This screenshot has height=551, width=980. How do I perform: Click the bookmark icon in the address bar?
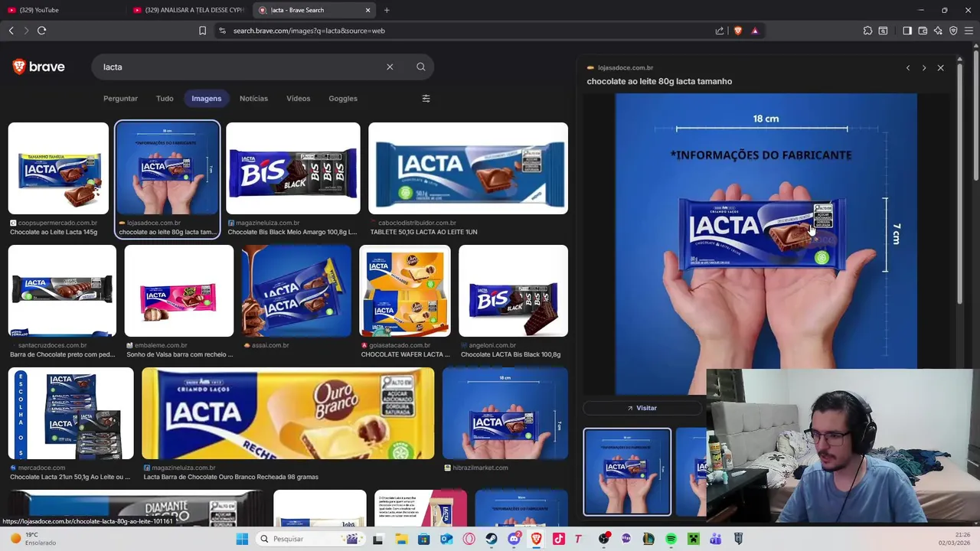coord(202,31)
